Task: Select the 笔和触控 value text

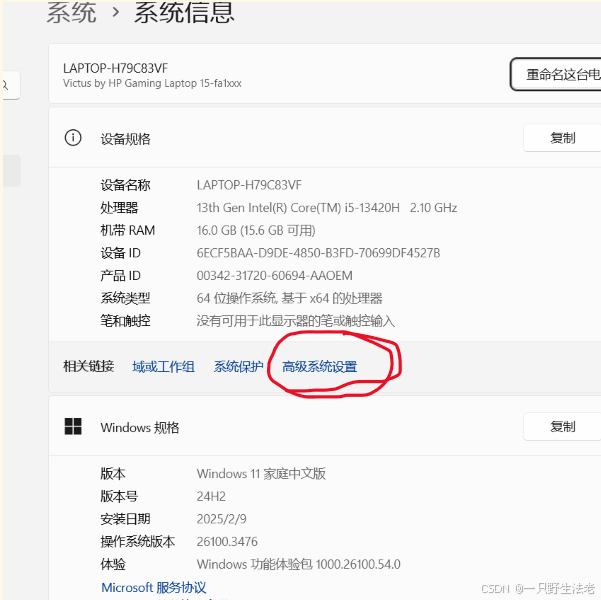Action: click(296, 321)
